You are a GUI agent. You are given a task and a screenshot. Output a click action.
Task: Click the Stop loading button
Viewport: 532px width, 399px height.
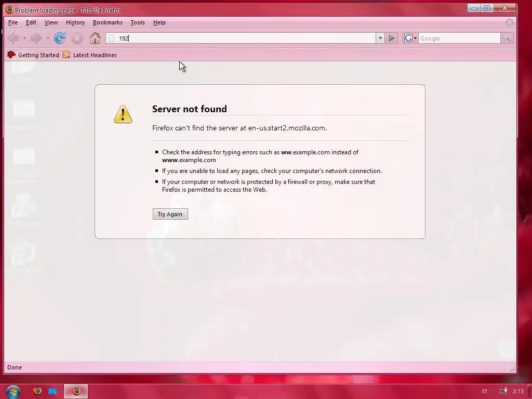click(77, 38)
